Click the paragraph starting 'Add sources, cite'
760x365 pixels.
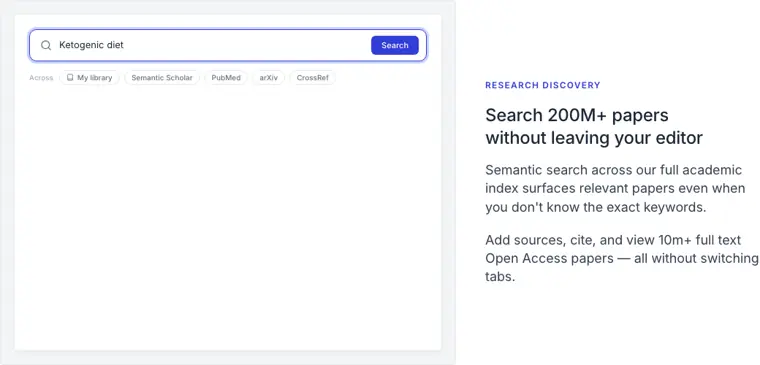pyautogui.click(x=622, y=258)
